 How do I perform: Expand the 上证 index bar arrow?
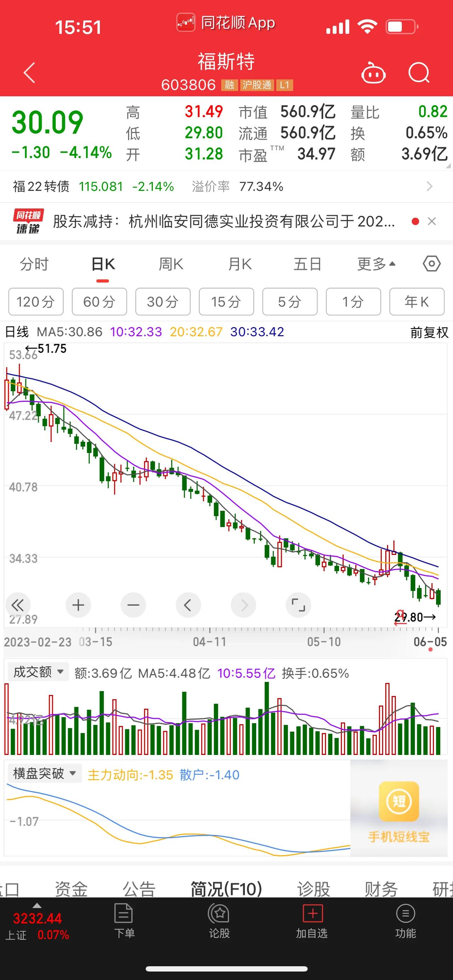[37, 905]
